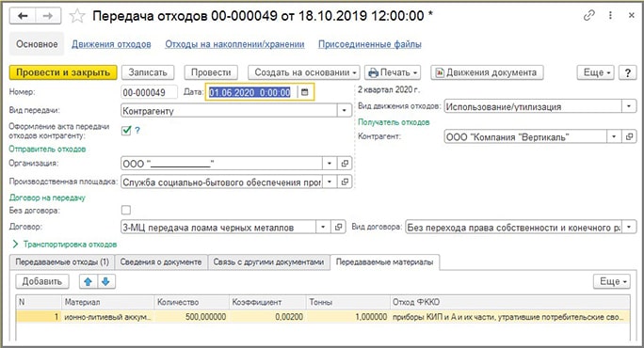This screenshot has height=348, width=644.
Task: Expand the Вид движения отходов dropdown
Action: [x=629, y=106]
